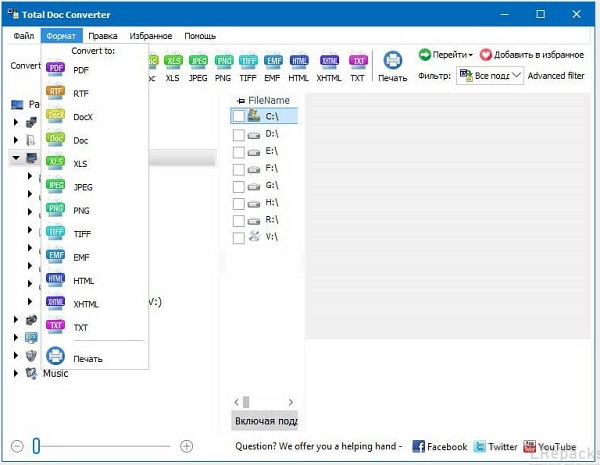Click the plus zoom-in button

coord(186,446)
